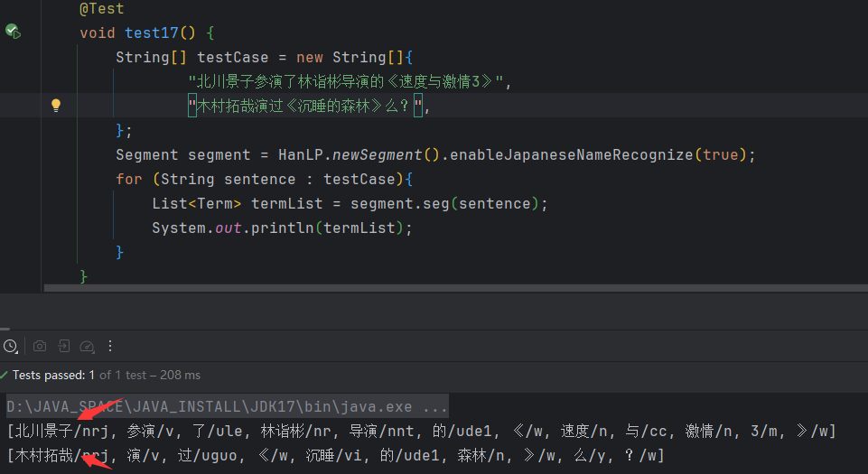Open the profiler speedometer icon
The image size is (868, 474).
(x=87, y=346)
